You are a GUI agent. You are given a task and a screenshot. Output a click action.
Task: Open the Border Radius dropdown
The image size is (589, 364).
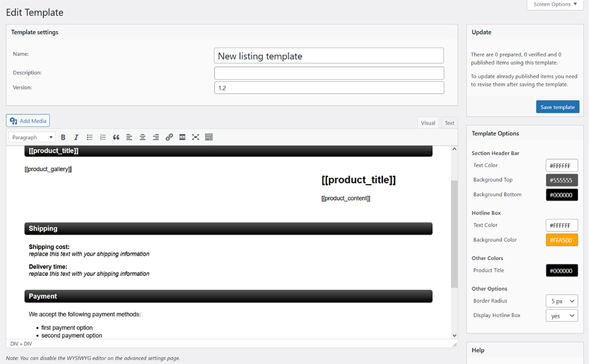coord(561,300)
